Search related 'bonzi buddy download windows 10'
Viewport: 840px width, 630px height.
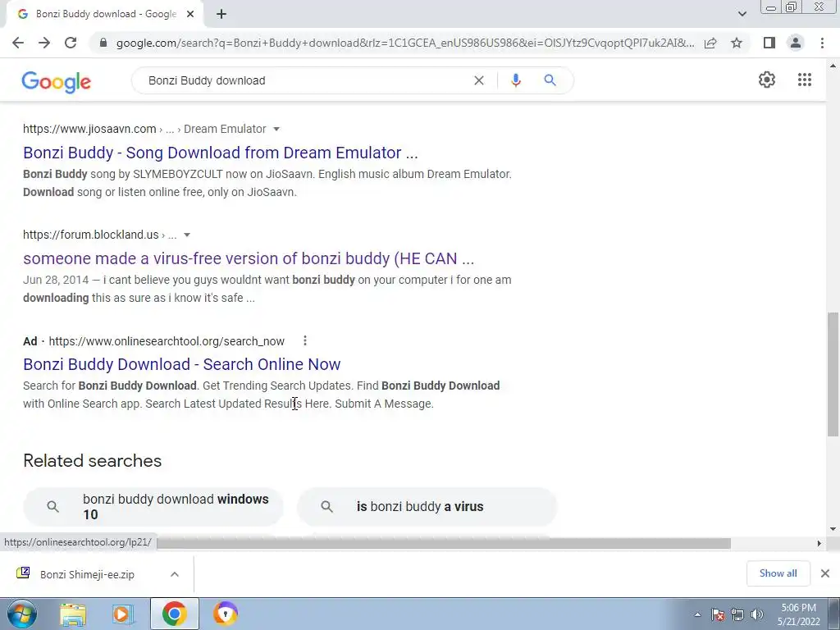point(153,507)
